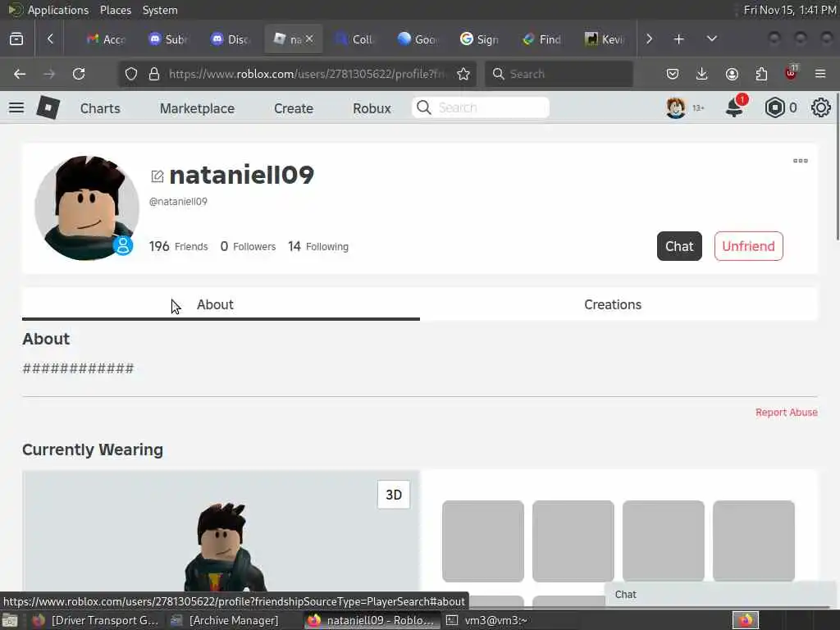This screenshot has width=840, height=630.
Task: Expand the list all tabs dropdown
Action: 711,39
